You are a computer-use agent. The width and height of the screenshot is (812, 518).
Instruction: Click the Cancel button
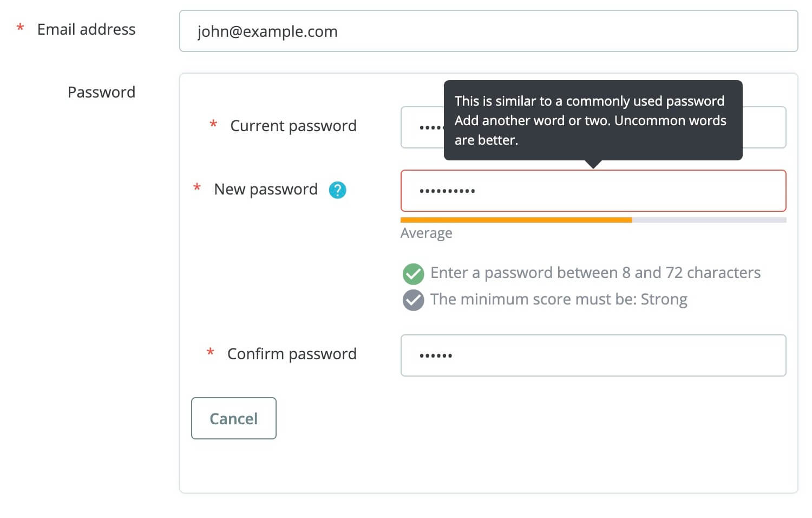pyautogui.click(x=234, y=418)
